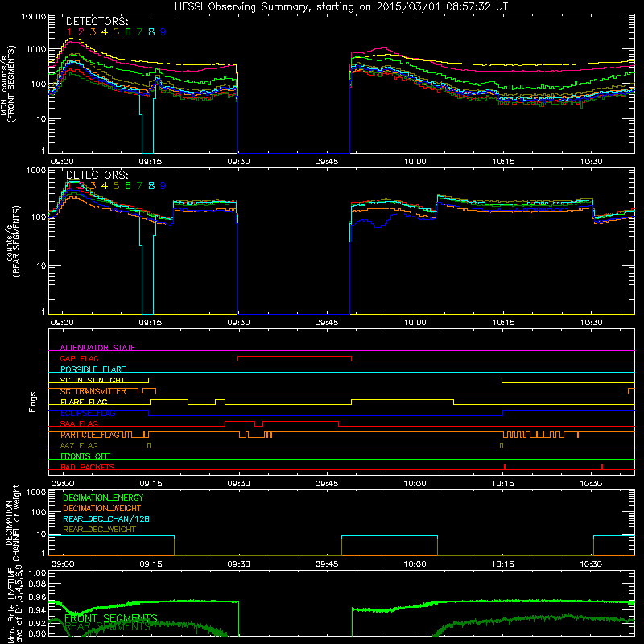Click the 'MON. counts/s (FRONT SEGMENTS)' axis label
The width and height of the screenshot is (644, 644).
(7, 84)
